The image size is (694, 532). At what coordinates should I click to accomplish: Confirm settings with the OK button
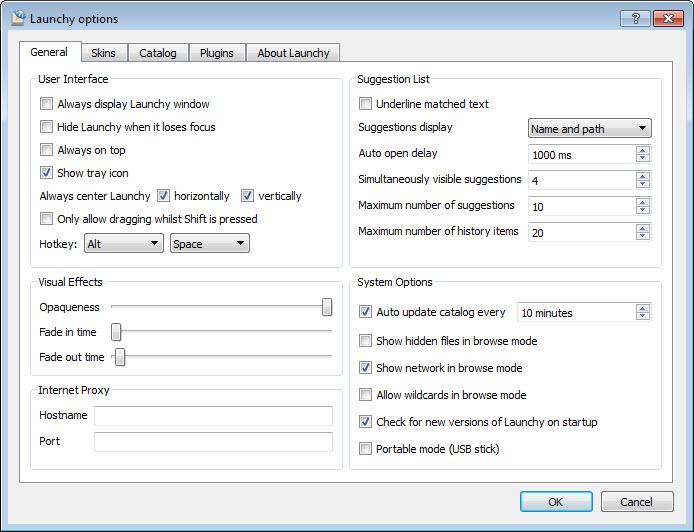556,501
